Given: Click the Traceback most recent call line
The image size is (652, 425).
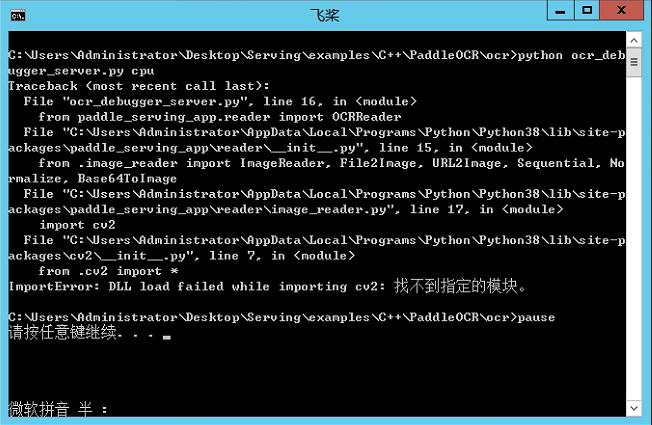Looking at the screenshot, I should tap(139, 86).
